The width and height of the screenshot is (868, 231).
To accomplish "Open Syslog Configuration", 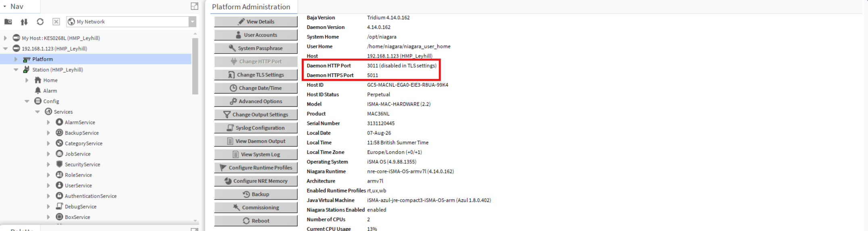I will tap(256, 128).
